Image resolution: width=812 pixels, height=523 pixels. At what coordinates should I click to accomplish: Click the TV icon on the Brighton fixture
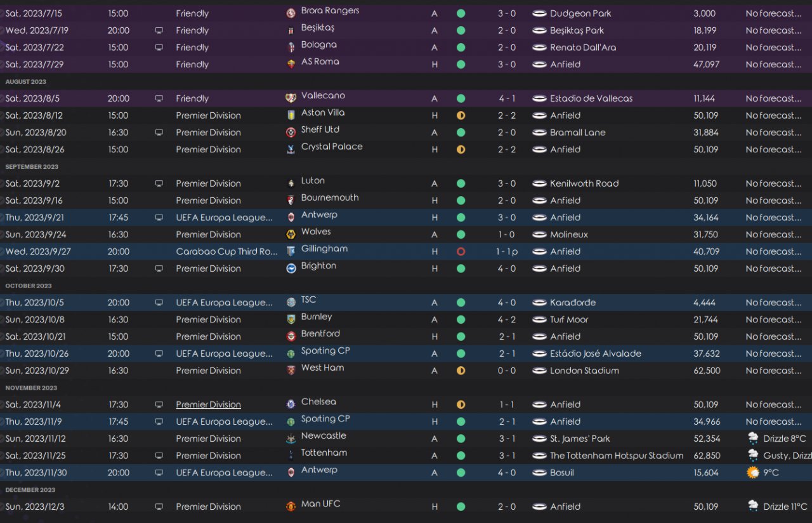[x=159, y=268]
